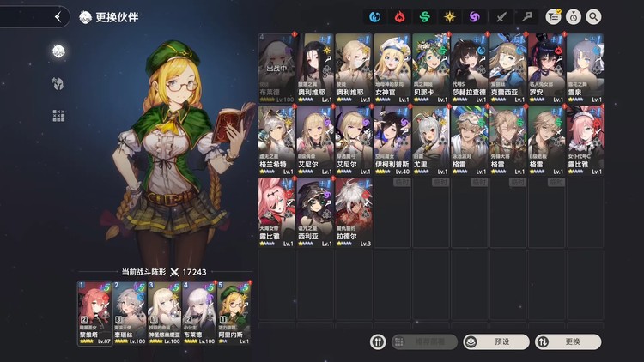Go back using the left arrow

click(x=58, y=17)
